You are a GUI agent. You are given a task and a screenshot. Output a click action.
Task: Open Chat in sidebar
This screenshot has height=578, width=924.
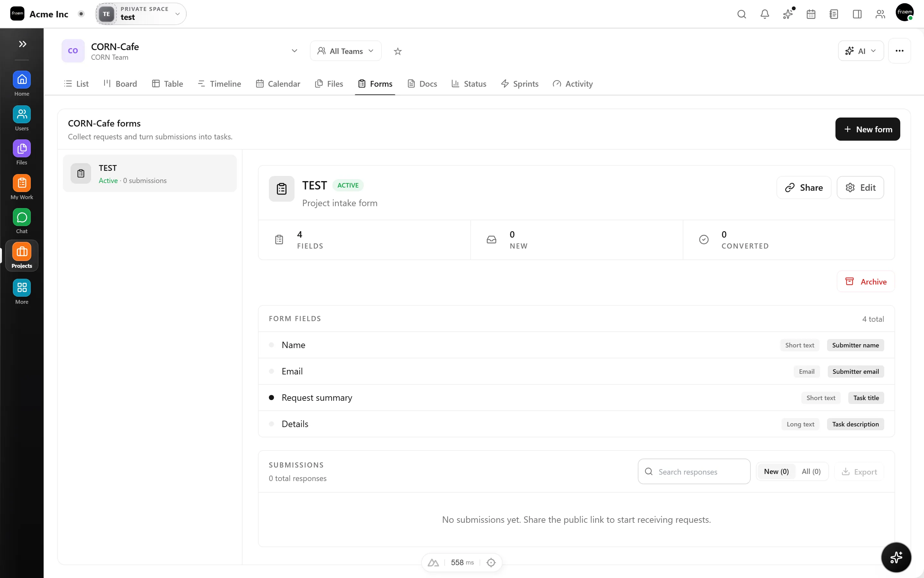click(22, 221)
